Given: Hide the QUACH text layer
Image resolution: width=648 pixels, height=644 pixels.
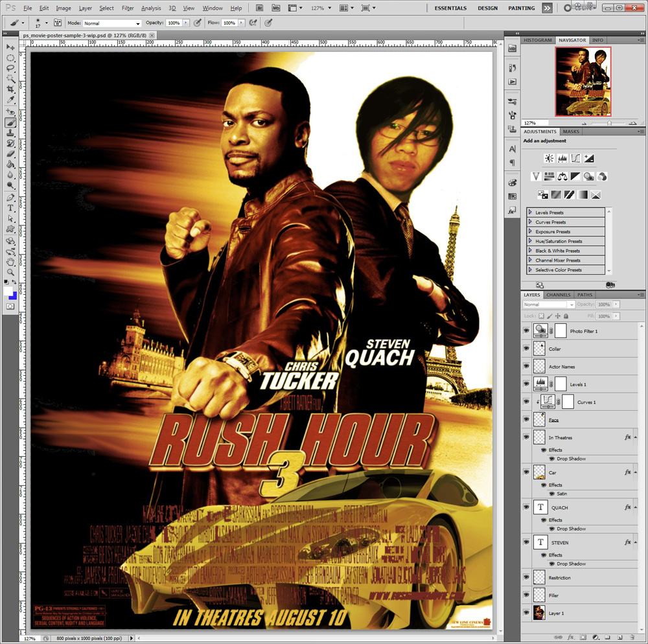Looking at the screenshot, I should (x=526, y=507).
